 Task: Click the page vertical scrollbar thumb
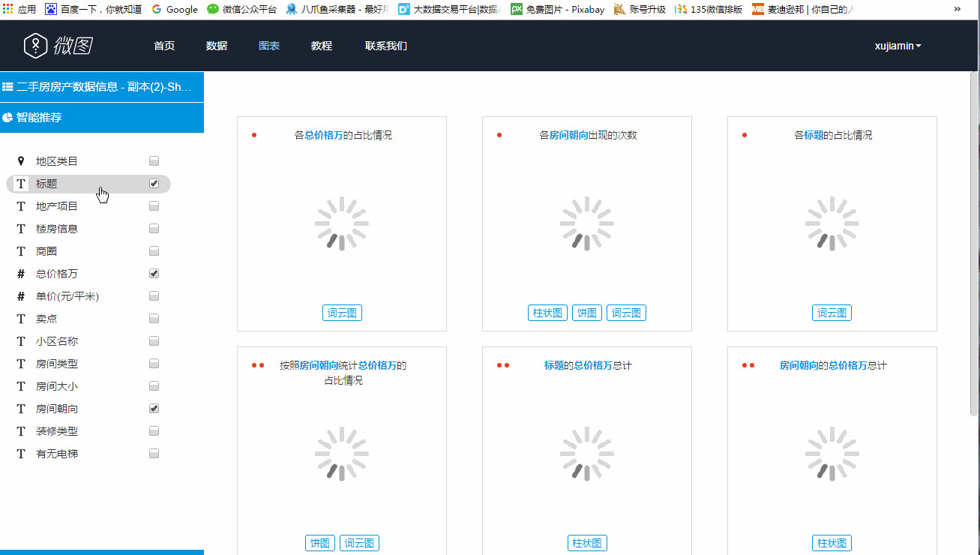click(x=974, y=244)
